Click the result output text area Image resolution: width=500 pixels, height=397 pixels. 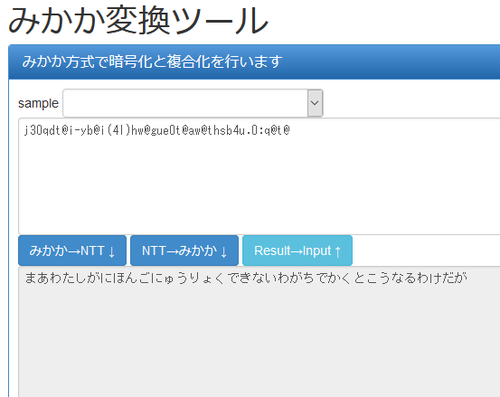[x=259, y=332]
